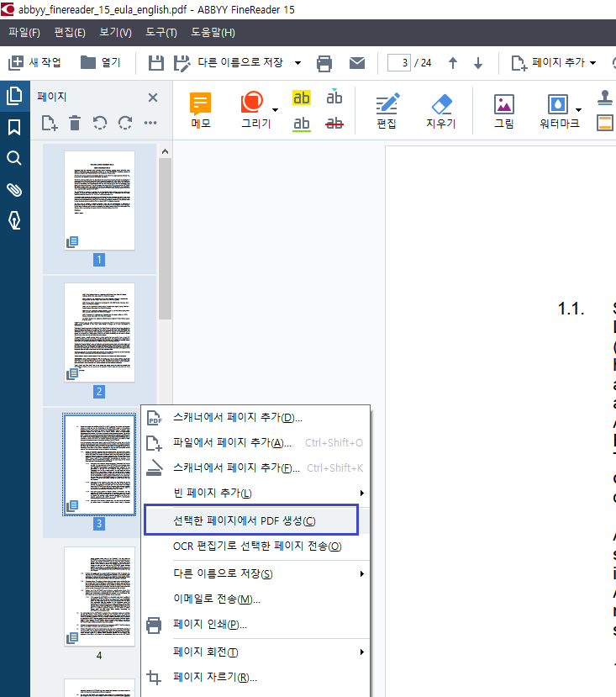Click the page number input field
Viewport: 616px width, 697px height.
pyautogui.click(x=398, y=63)
